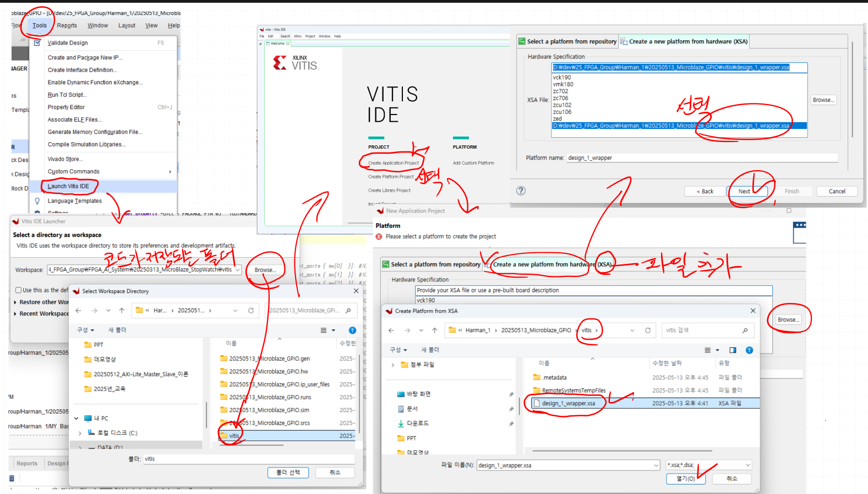This screenshot has width=868, height=494.
Task: Click Create Platform Project link
Action: (391, 177)
